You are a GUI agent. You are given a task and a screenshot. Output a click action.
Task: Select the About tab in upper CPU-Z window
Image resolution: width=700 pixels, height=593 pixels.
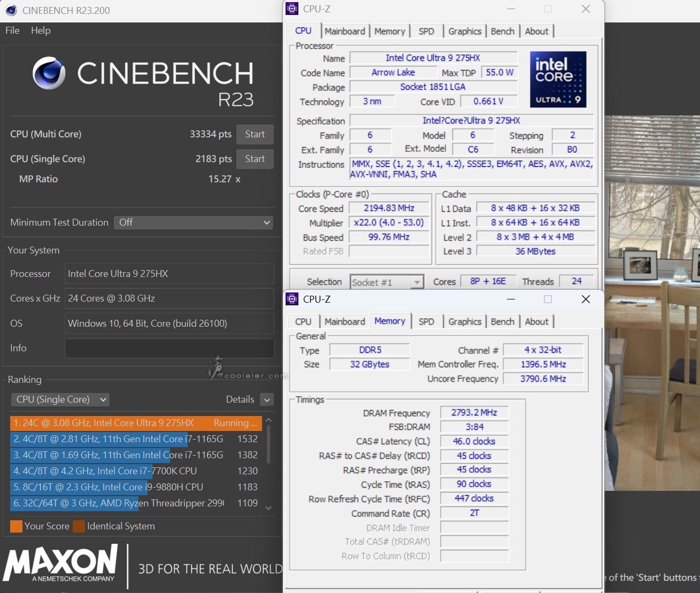(536, 31)
